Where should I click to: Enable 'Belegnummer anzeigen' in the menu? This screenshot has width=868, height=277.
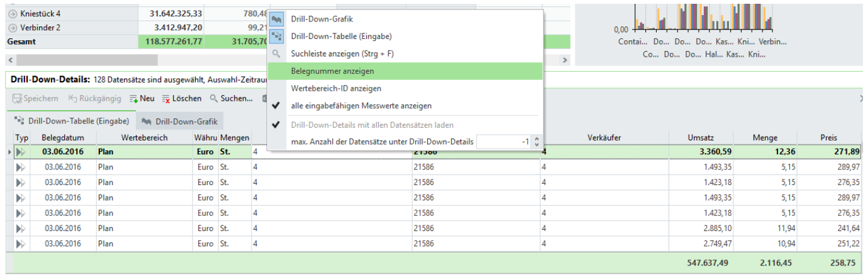tap(332, 71)
